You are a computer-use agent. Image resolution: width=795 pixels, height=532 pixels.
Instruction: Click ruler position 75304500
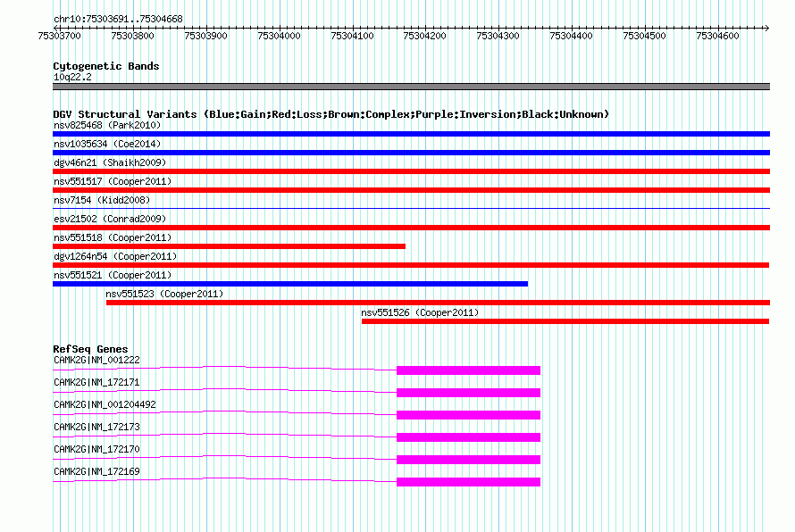point(644,36)
